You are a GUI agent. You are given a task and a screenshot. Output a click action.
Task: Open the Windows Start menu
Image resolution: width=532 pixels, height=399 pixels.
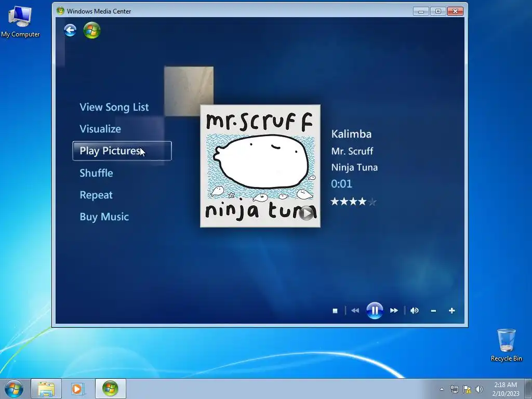point(14,389)
